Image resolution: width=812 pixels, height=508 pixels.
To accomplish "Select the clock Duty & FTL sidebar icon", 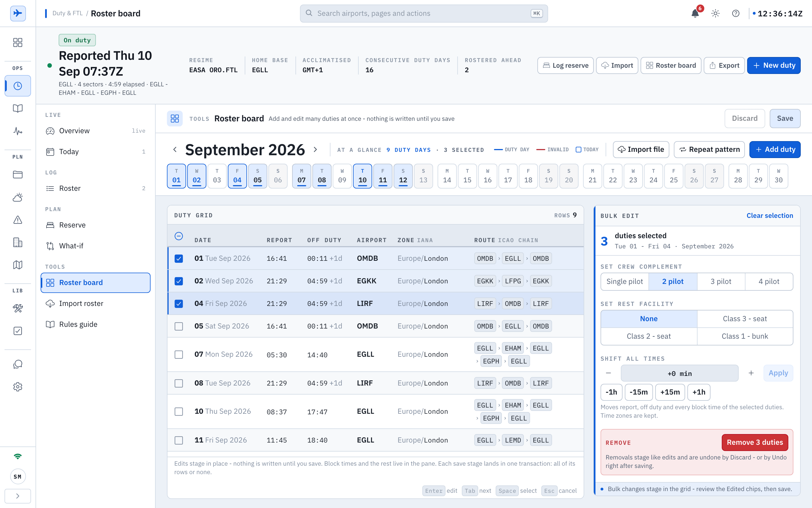I will 18,86.
